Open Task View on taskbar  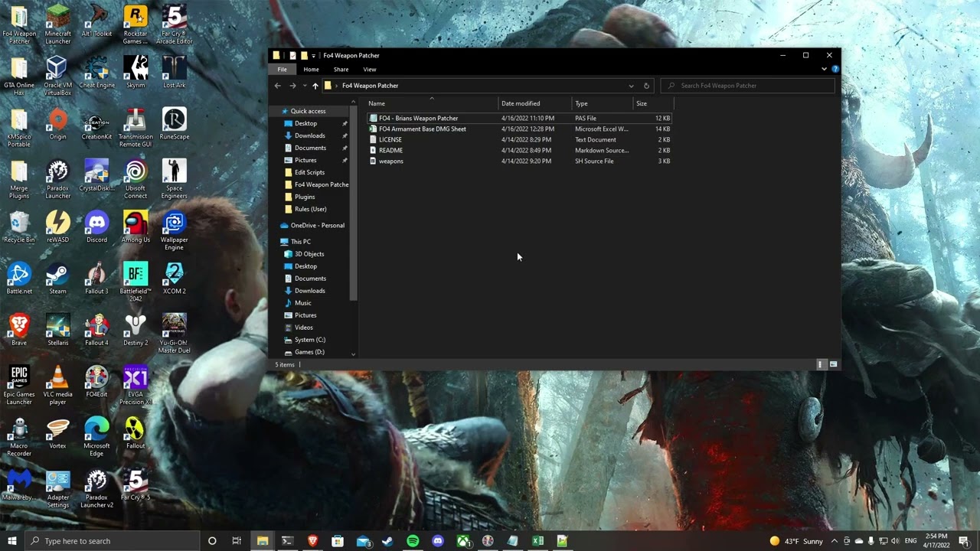[237, 541]
